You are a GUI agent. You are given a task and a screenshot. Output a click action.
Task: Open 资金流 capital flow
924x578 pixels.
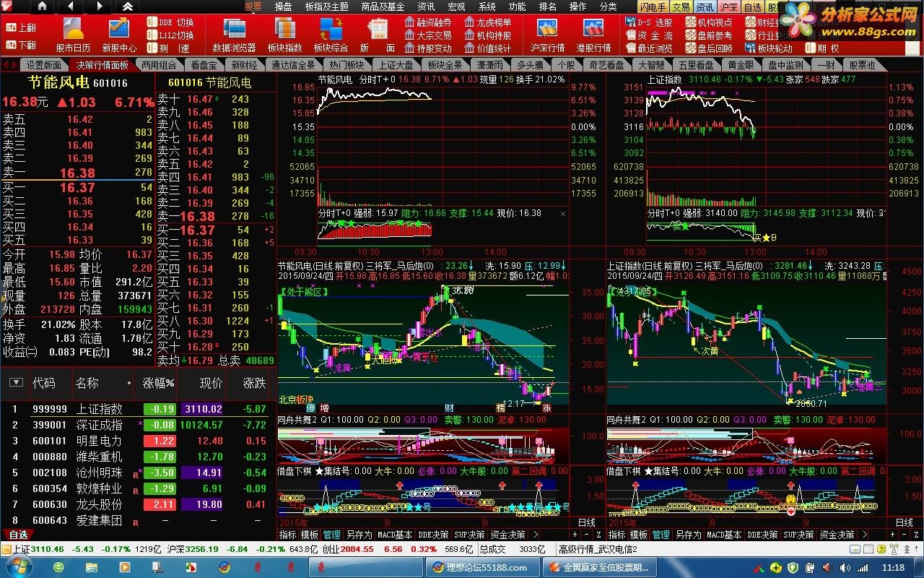[x=649, y=35]
